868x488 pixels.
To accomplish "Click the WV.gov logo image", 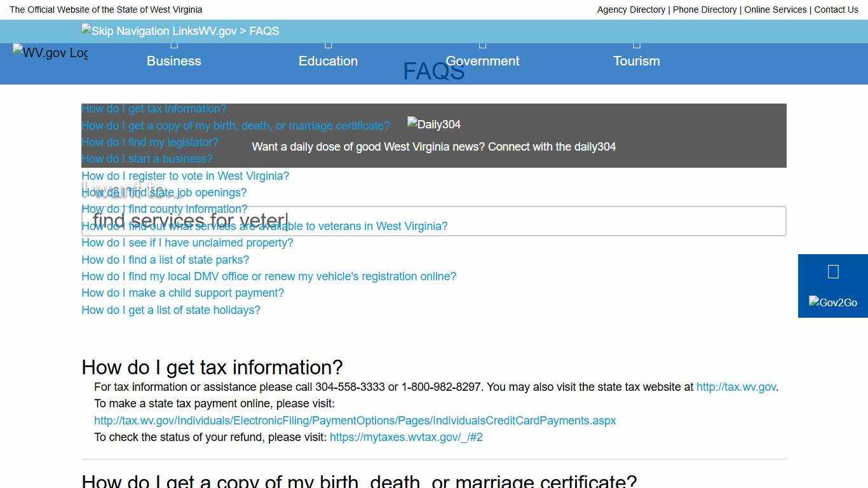I will pyautogui.click(x=50, y=53).
